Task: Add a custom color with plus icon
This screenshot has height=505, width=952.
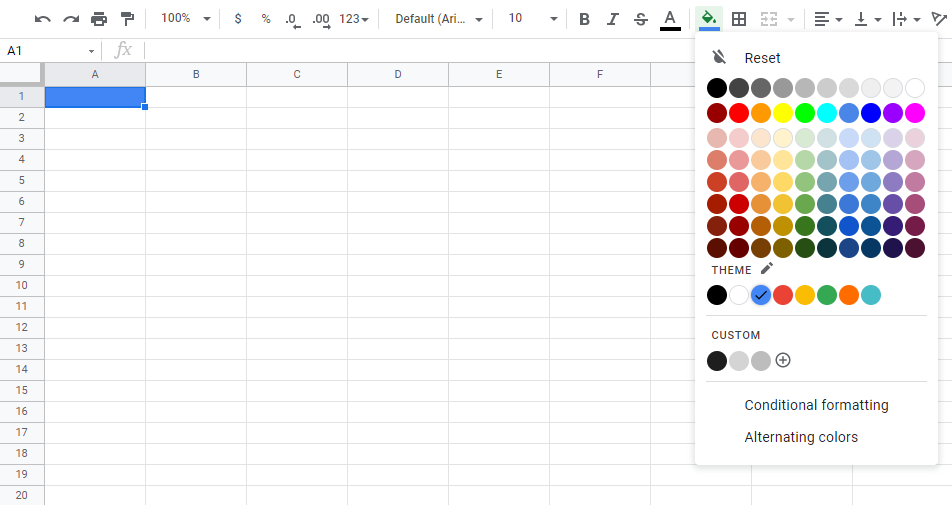Action: (783, 360)
